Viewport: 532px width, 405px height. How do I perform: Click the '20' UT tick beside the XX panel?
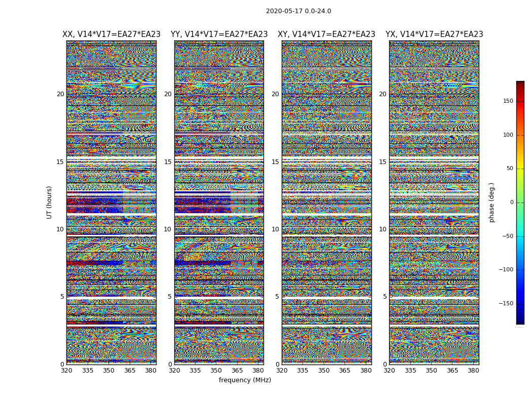click(x=60, y=94)
